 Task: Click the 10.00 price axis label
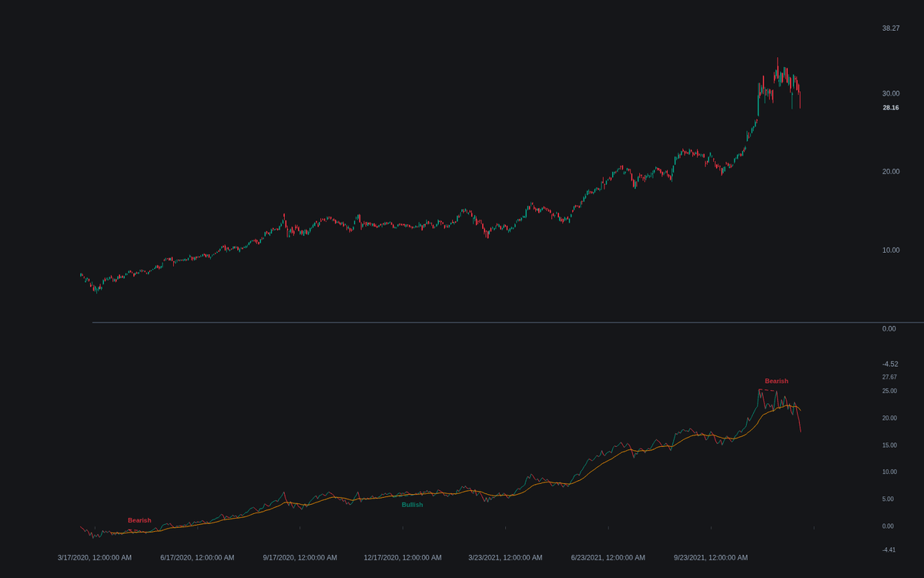(x=891, y=250)
